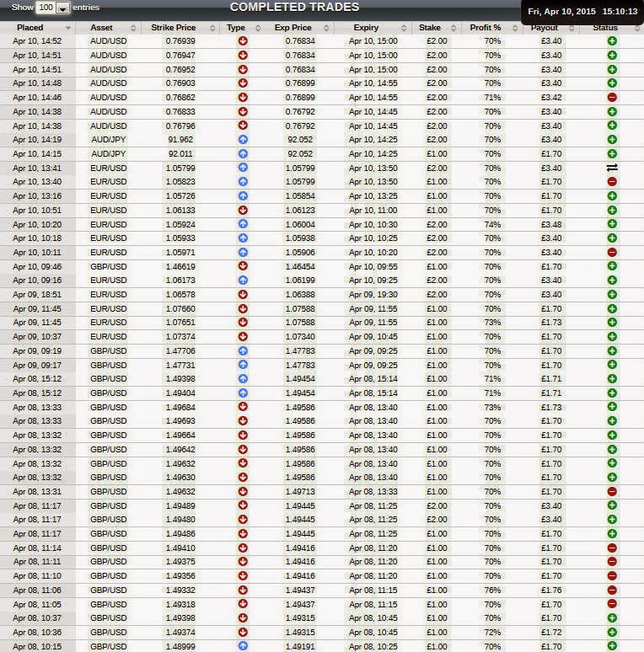This screenshot has height=652, width=644.
Task: Click the win status icon for strike 0.76939
Action: [x=612, y=41]
